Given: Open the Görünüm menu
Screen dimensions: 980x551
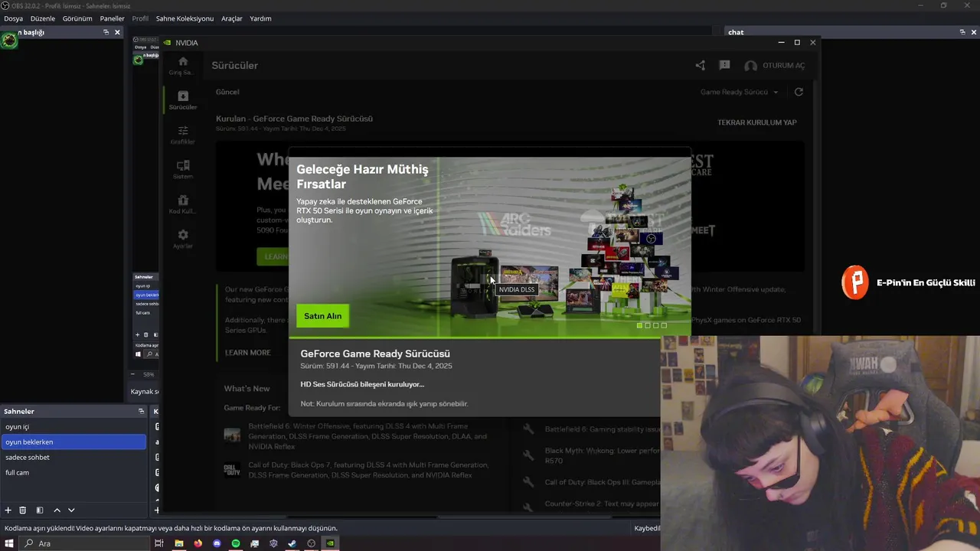Looking at the screenshot, I should (x=77, y=18).
